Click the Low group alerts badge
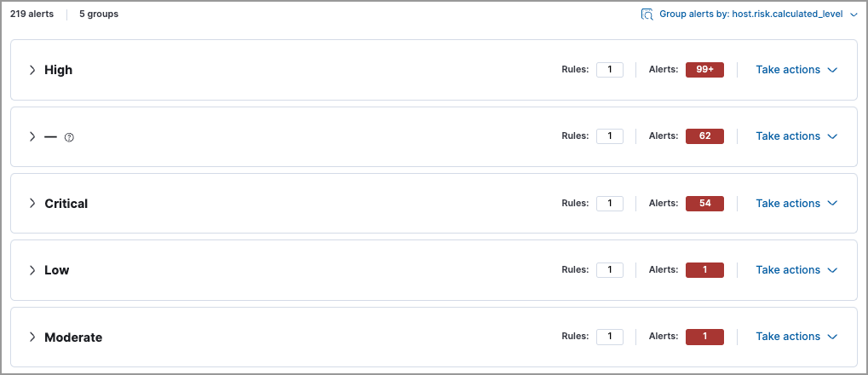 point(704,270)
